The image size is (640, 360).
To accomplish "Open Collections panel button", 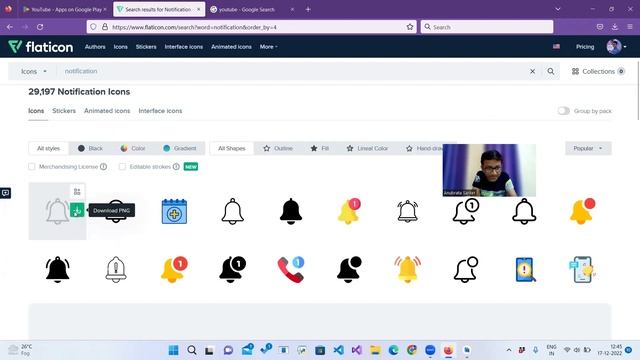I will 598,71.
